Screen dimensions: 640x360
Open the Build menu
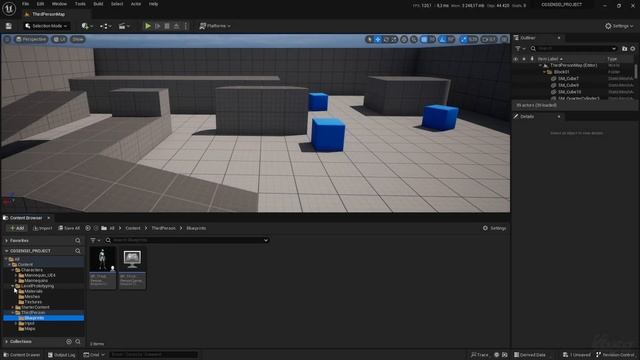click(x=98, y=4)
